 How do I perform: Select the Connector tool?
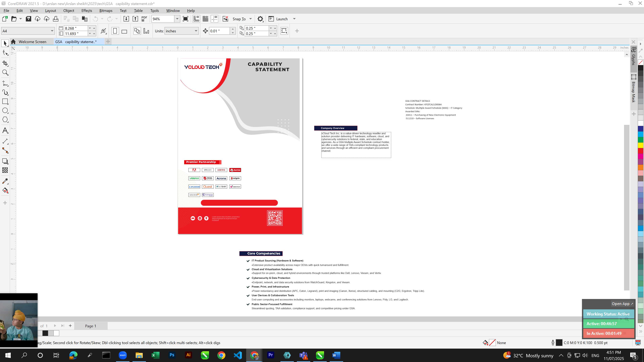point(5,150)
